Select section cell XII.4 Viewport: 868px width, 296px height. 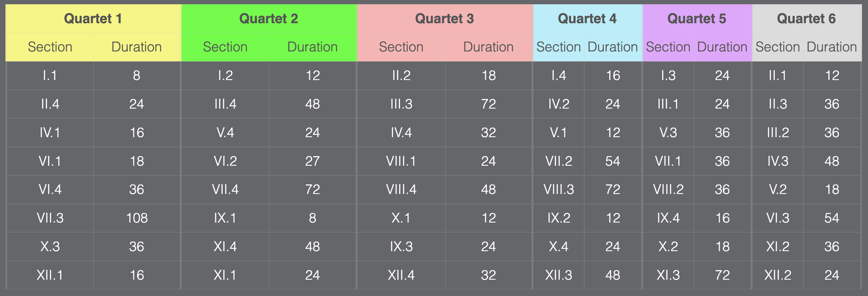tap(401, 275)
